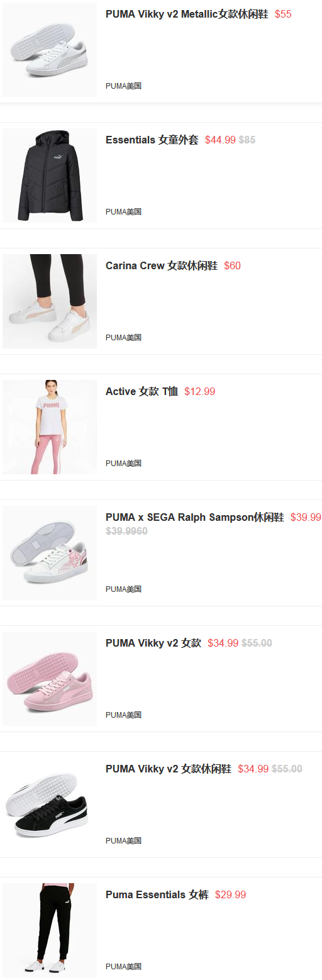Select the Essentials 女童外套 product title

(152, 140)
